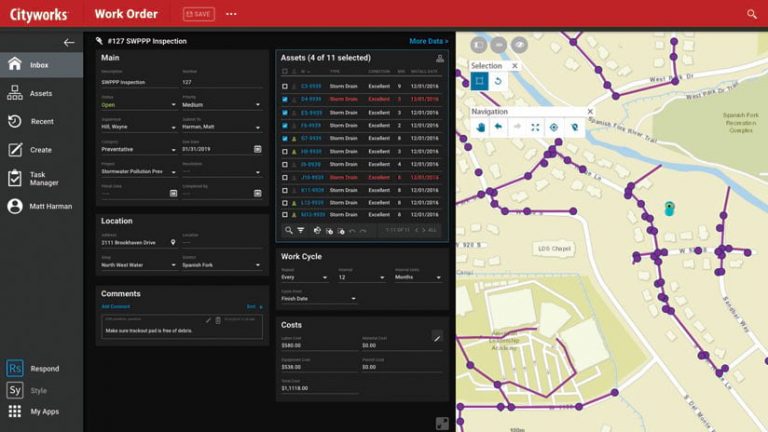
Task: Click the expand panel icon at bottom right
Action: click(442, 423)
